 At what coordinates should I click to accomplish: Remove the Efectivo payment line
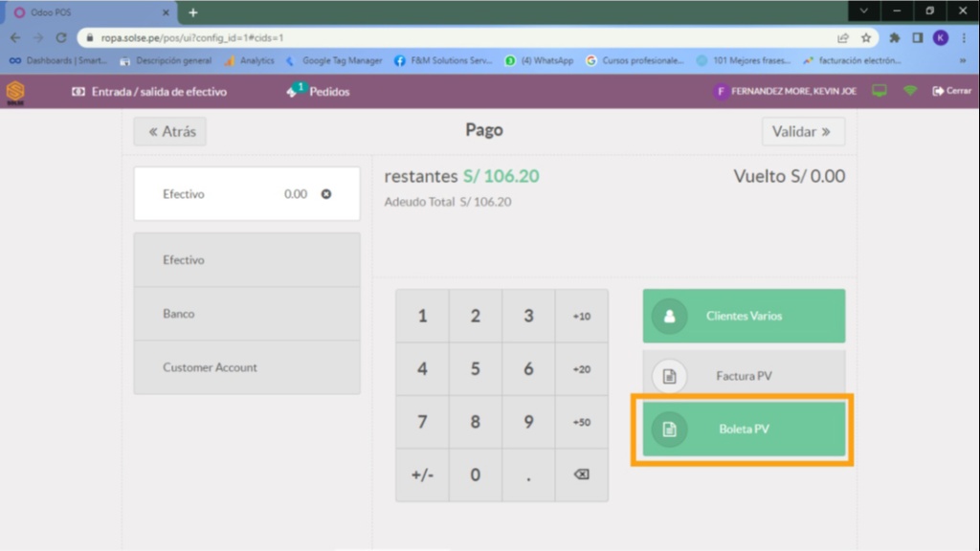coord(326,194)
